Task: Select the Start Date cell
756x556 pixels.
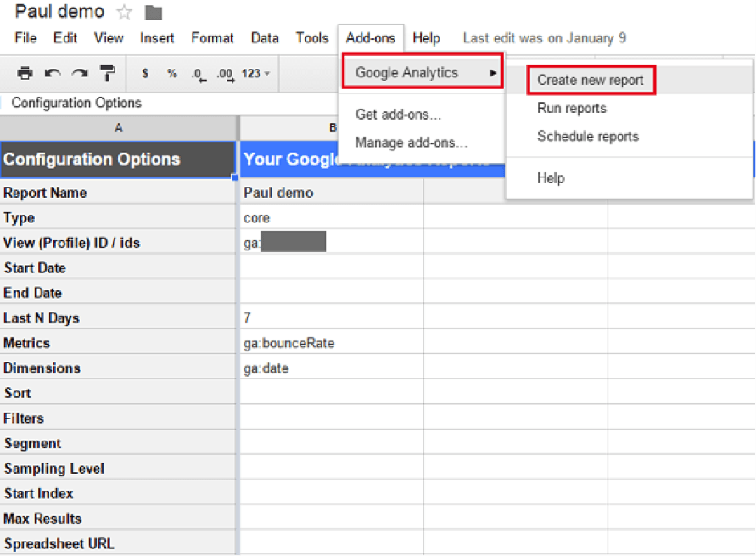Action: [x=118, y=267]
